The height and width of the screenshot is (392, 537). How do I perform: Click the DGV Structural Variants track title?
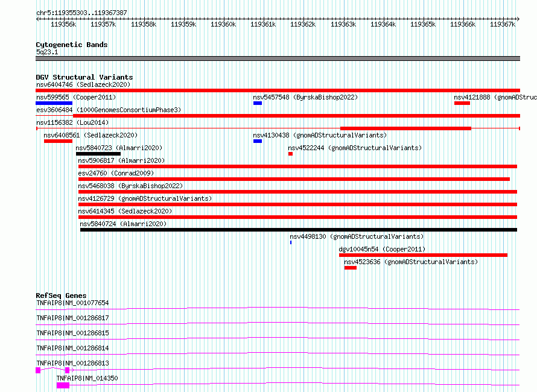[84, 77]
